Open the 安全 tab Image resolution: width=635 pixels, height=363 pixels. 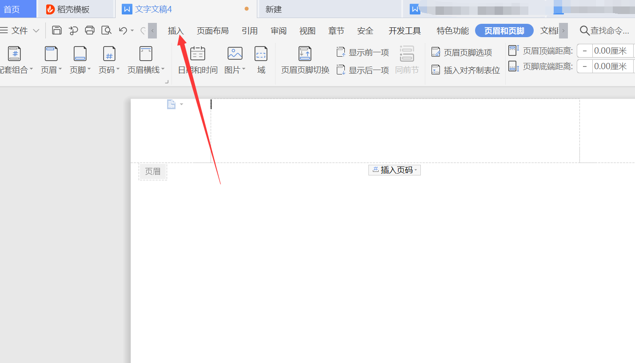click(x=365, y=30)
